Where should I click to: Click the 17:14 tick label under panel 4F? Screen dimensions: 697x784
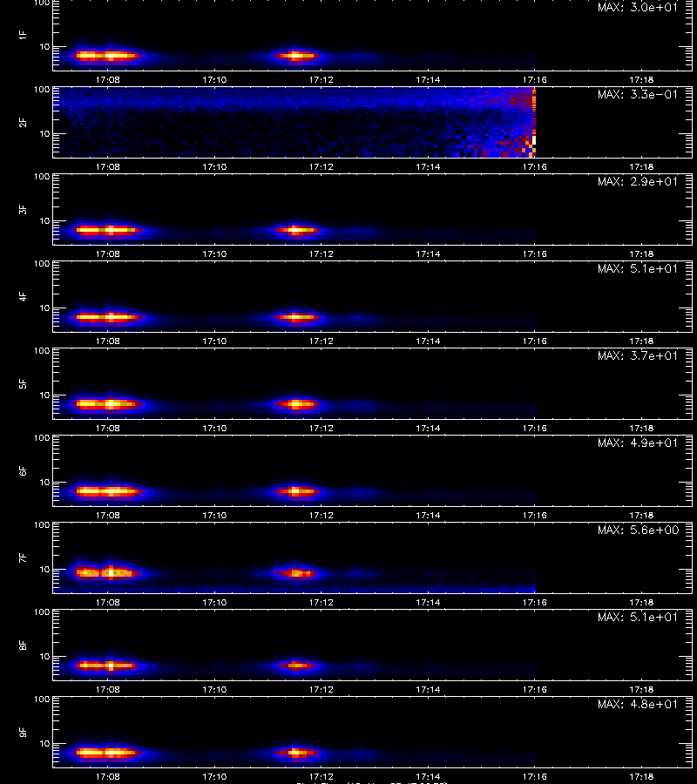[428, 341]
